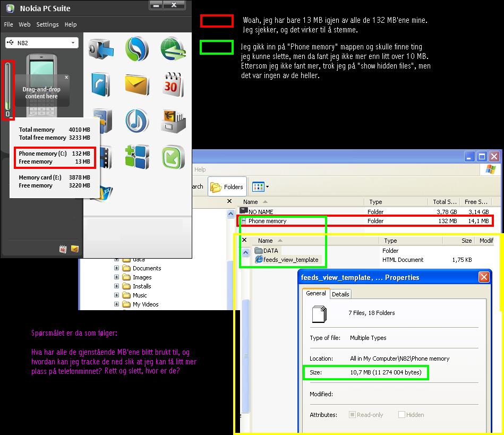The height and width of the screenshot is (435, 504).
Task: Sort by the Name column header in upper list
Action: pyautogui.click(x=302, y=202)
